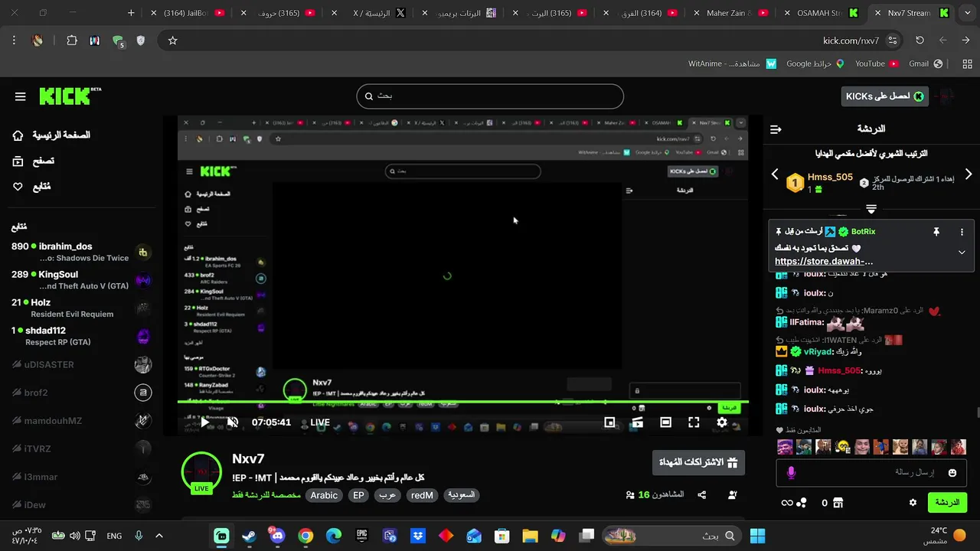The height and width of the screenshot is (551, 980).
Task: Open Steam from the taskbar
Action: click(x=250, y=536)
